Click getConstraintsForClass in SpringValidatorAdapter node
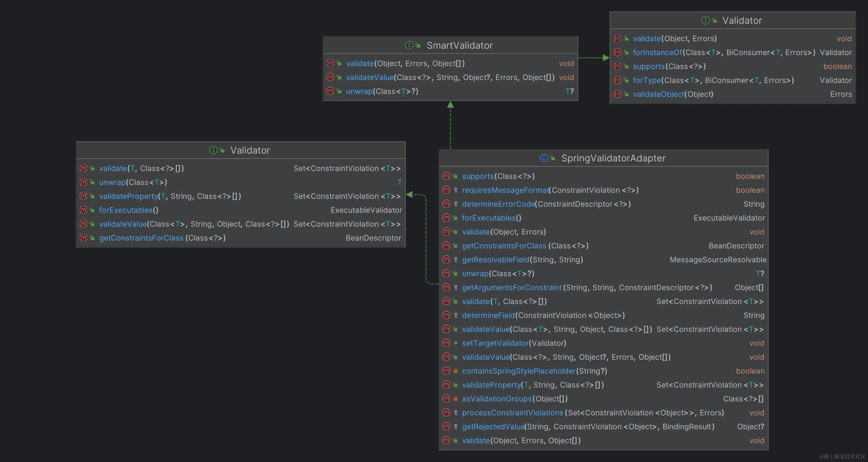 point(504,246)
